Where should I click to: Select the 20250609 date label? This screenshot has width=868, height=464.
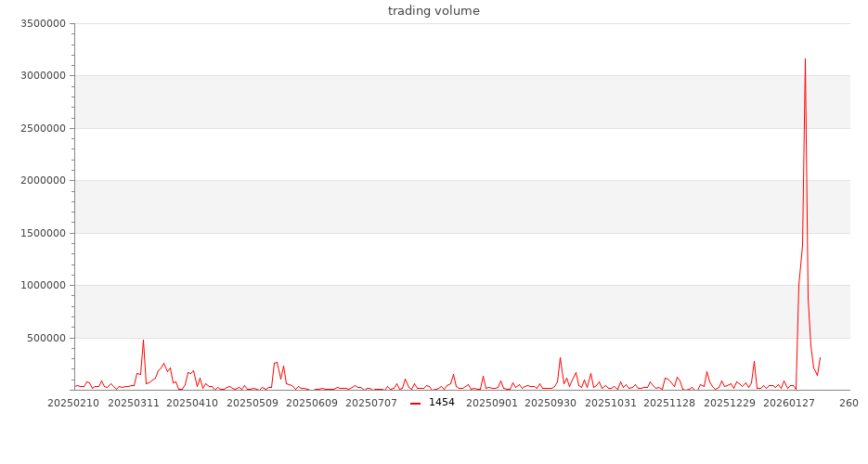tap(312, 404)
